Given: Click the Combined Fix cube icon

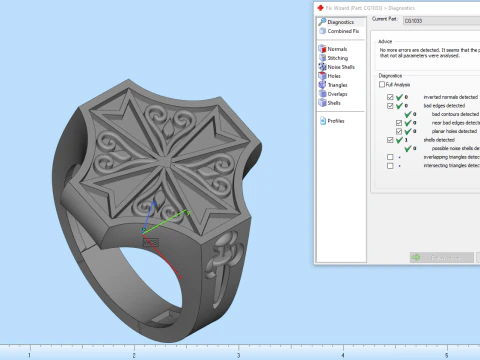Looking at the screenshot, I should (322, 31).
